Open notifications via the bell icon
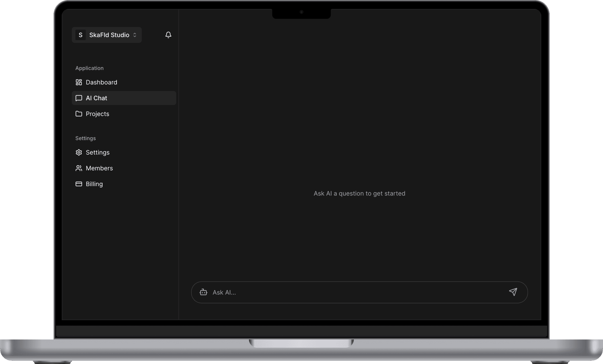This screenshot has width=603, height=364. (x=168, y=35)
